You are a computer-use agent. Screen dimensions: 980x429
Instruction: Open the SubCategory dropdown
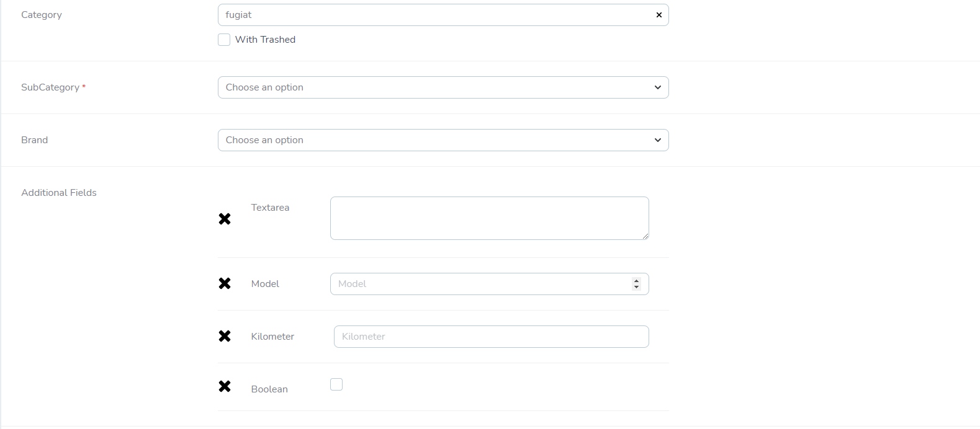pos(434,87)
